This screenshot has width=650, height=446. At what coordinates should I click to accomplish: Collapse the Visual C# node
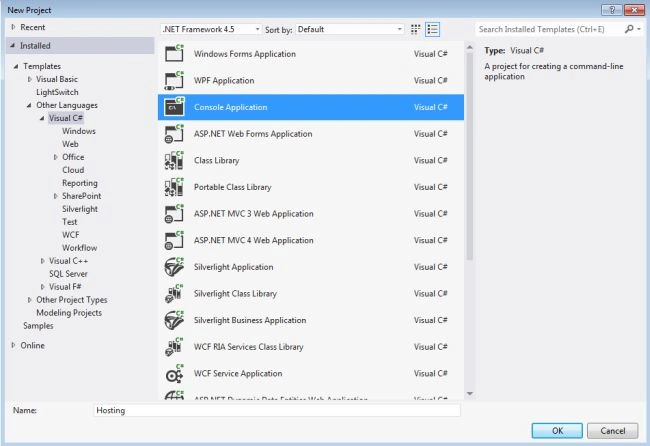pos(42,118)
